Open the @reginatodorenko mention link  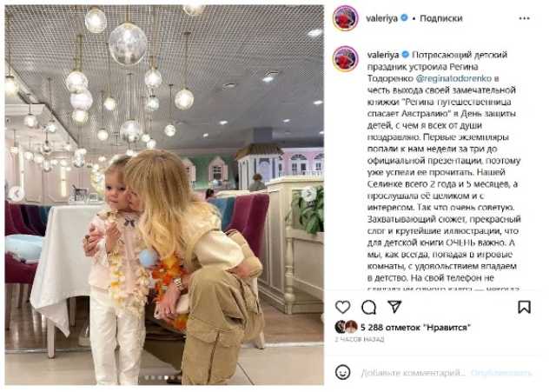453,78
